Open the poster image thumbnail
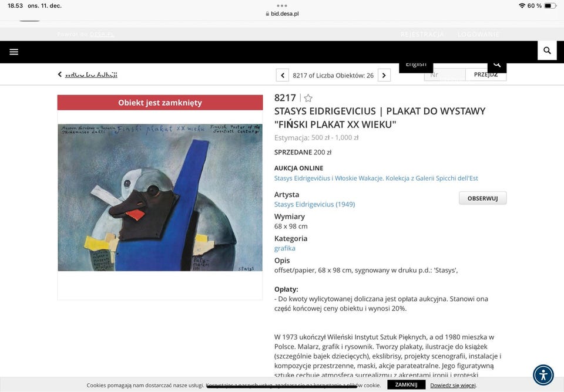 point(160,197)
